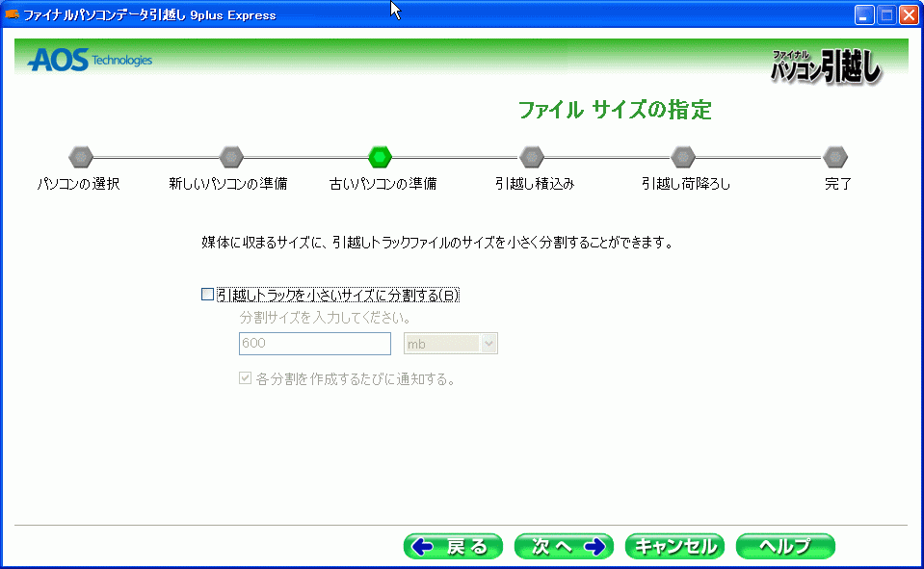924x569 pixels.
Task: Click the 完了 step icon
Action: click(x=835, y=156)
